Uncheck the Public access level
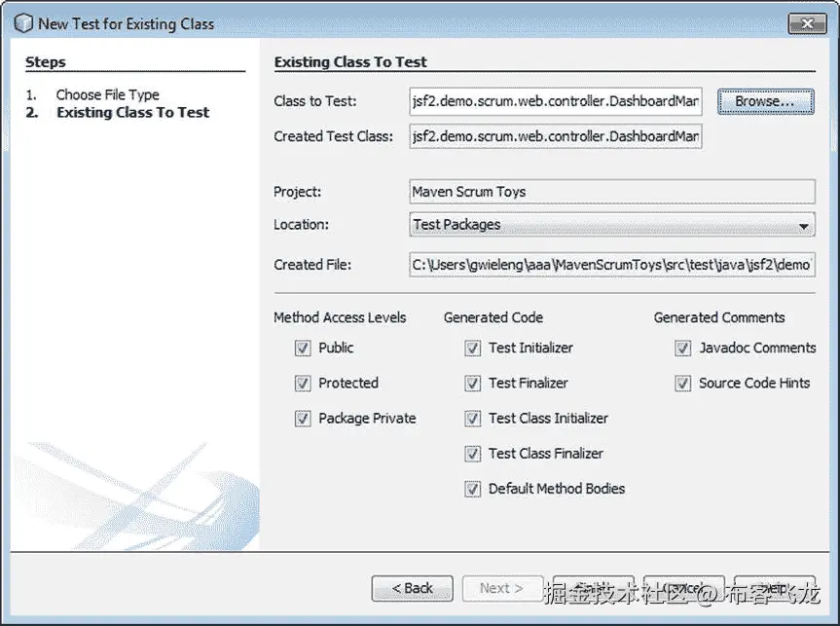 [x=303, y=348]
